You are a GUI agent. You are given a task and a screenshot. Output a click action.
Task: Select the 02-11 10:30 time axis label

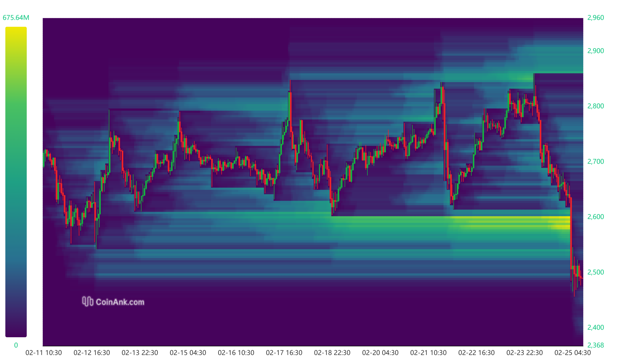point(44,353)
